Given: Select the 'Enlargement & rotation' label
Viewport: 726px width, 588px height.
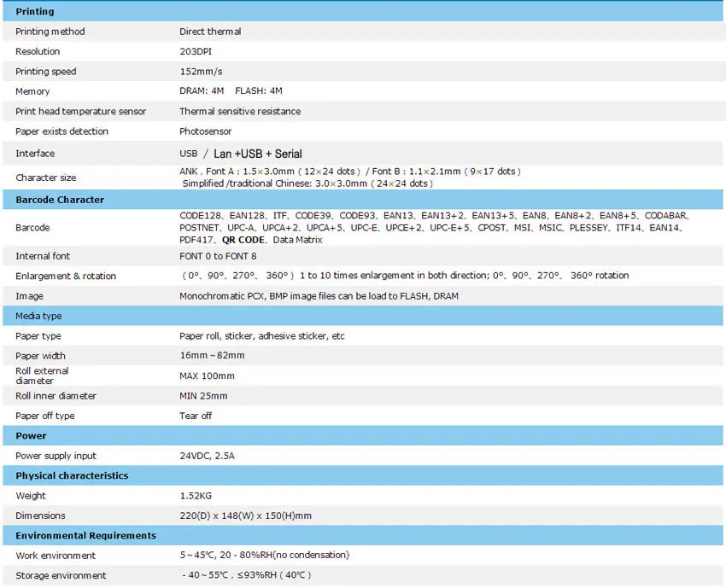Looking at the screenshot, I should tap(66, 277).
